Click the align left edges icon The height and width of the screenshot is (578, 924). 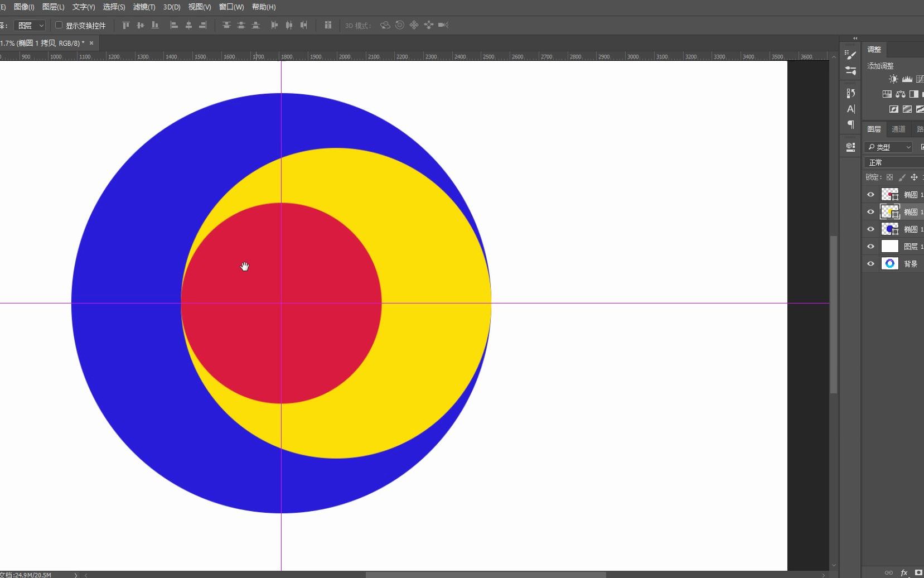(x=174, y=25)
